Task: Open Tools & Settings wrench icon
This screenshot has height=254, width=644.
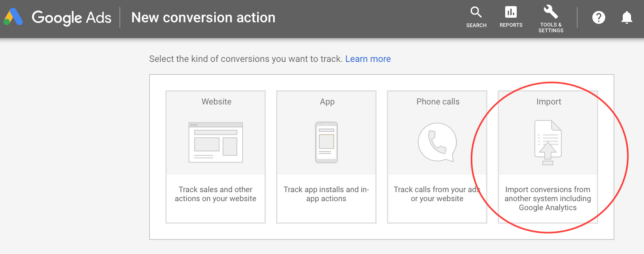Action: [551, 12]
